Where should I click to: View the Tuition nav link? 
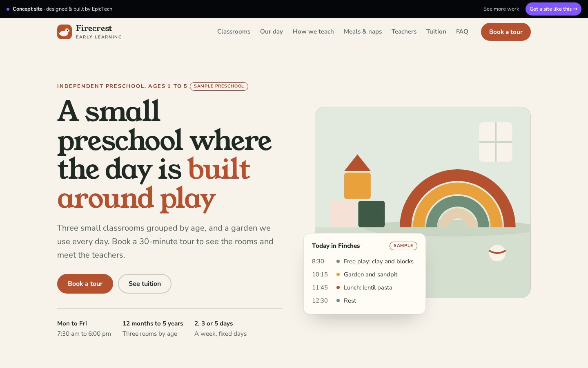coord(436,31)
